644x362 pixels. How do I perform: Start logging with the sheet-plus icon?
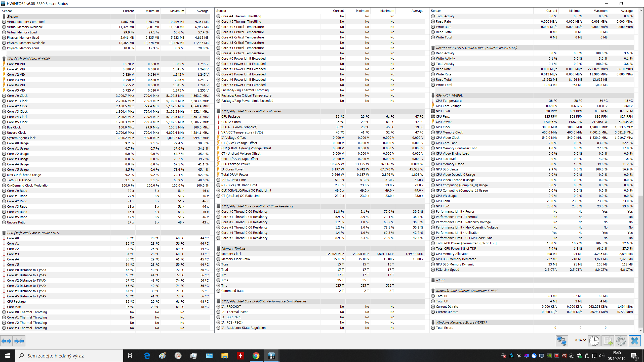(x=608, y=341)
